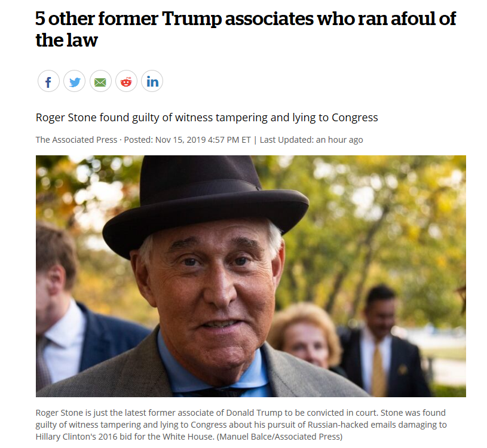Open The Associated Press byline
The height and width of the screenshot is (448, 487).
pyautogui.click(x=76, y=140)
